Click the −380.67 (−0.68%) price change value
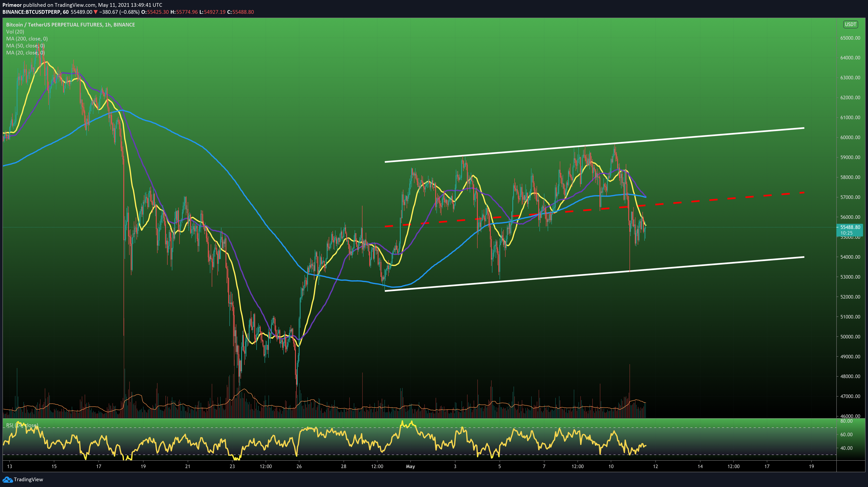 pyautogui.click(x=119, y=12)
